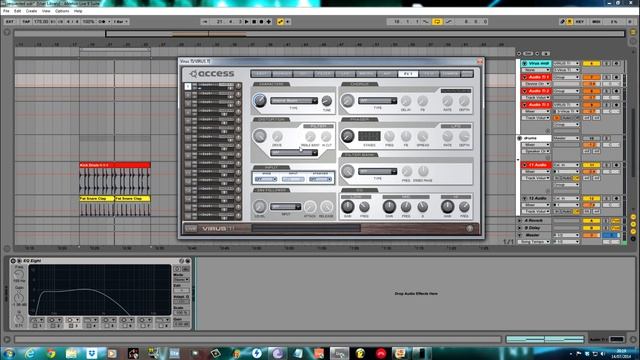Click EQ Eight hot-swap preset icon
The width and height of the screenshot is (640, 360).
click(x=182, y=260)
